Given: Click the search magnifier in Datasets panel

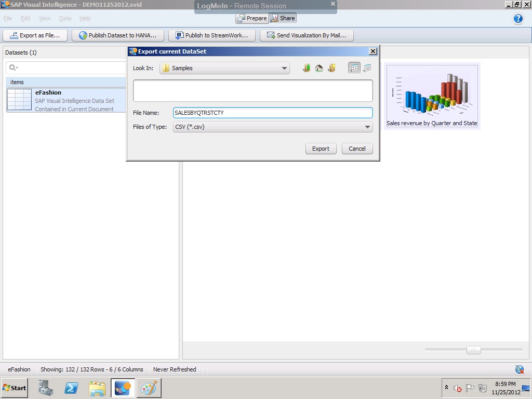Looking at the screenshot, I should pos(14,68).
